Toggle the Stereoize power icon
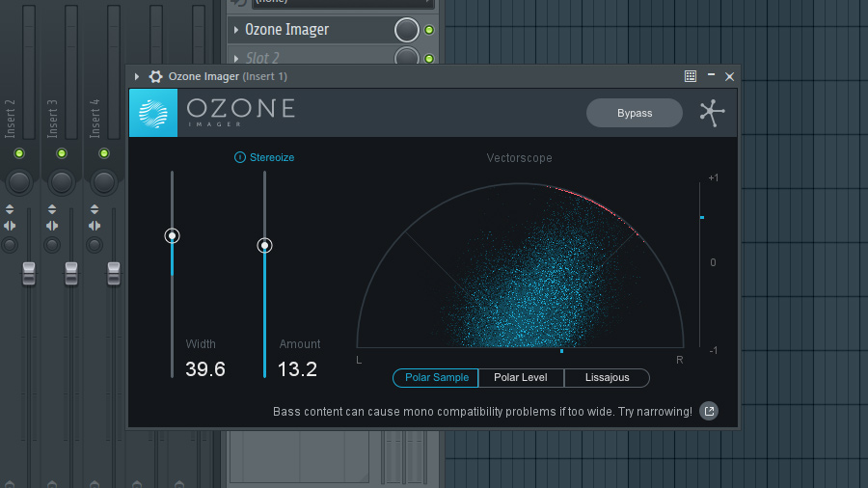The height and width of the screenshot is (488, 868). [240, 158]
